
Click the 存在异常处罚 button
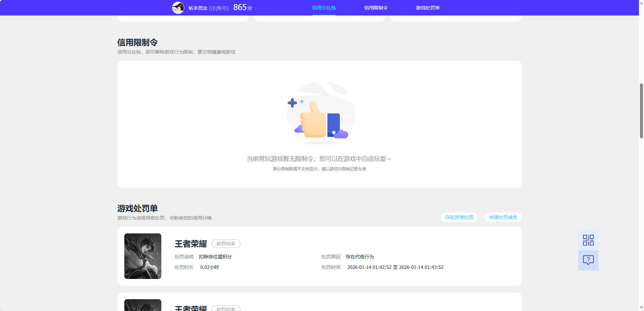459,217
